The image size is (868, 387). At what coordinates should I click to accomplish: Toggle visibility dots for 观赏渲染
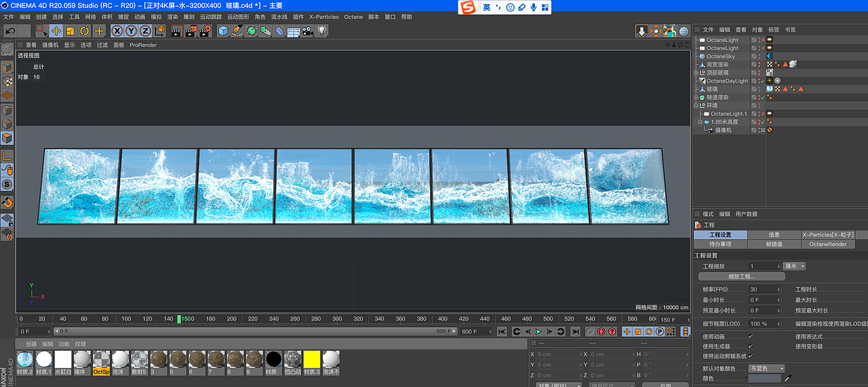pyautogui.click(x=759, y=64)
